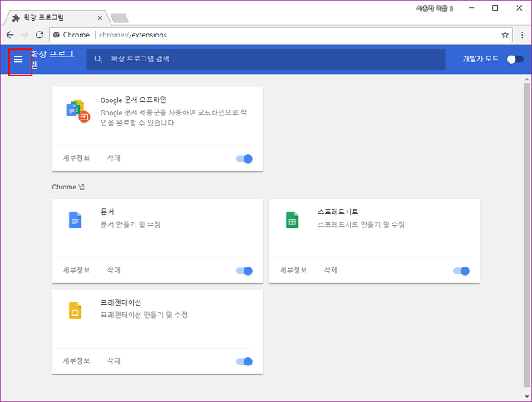Click the 사용자 이름 profile button
The height and width of the screenshot is (402, 532).
coord(435,8)
